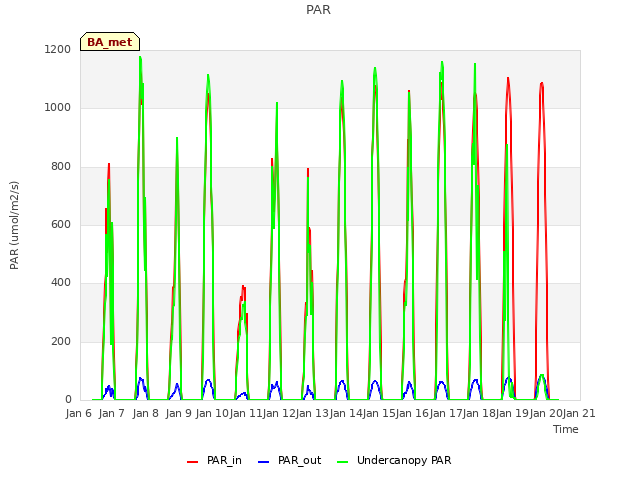Click the 0 y-axis tick label
The width and height of the screenshot is (640, 480).
[68, 399]
